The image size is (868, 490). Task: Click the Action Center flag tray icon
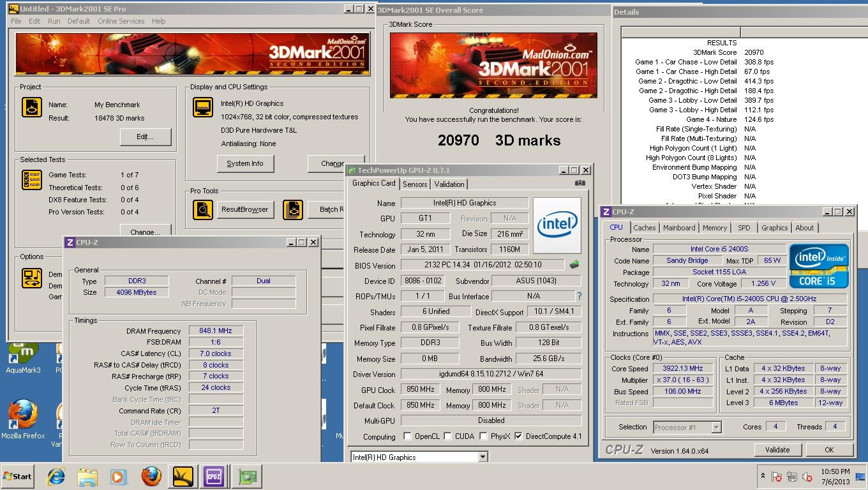[x=777, y=477]
